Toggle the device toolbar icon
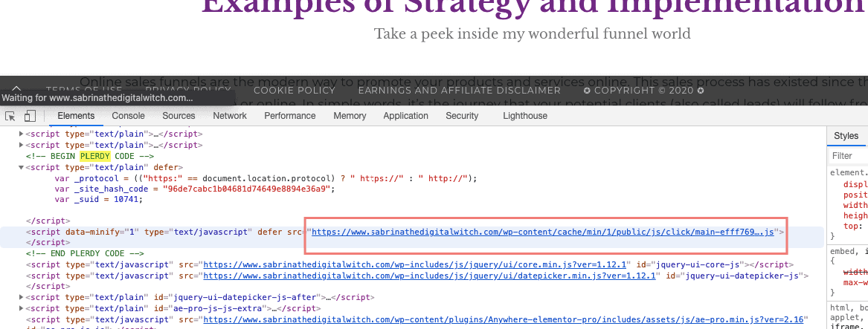 (30, 116)
